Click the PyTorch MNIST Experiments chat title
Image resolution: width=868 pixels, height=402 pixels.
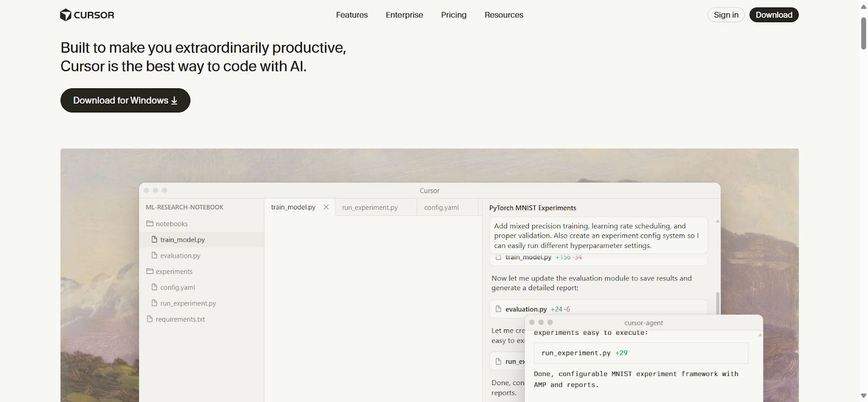[533, 208]
